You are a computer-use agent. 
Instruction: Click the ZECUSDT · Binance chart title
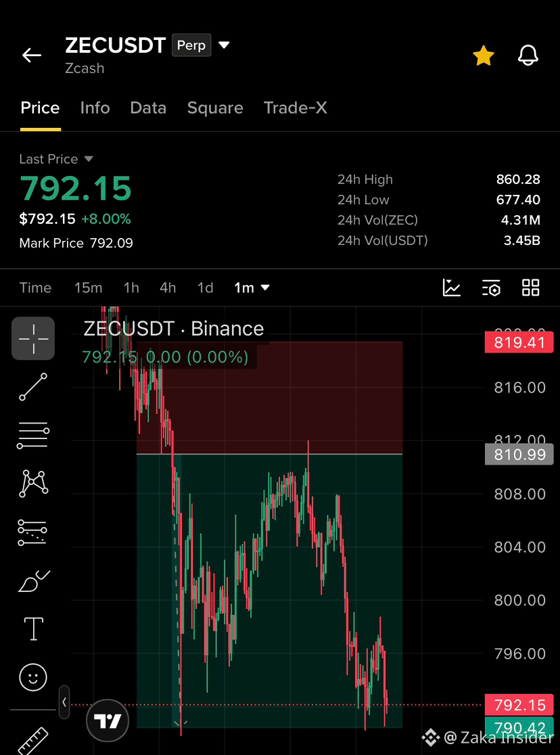click(174, 329)
